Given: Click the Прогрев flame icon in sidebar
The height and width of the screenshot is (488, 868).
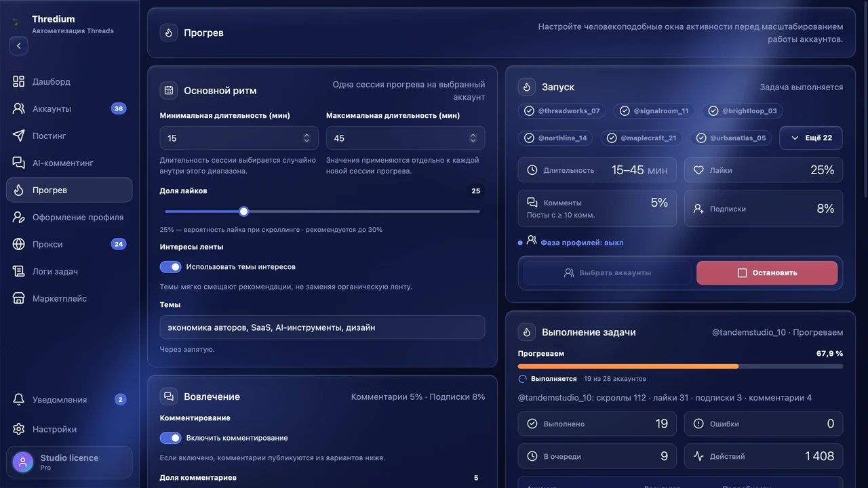Looking at the screenshot, I should pos(19,190).
